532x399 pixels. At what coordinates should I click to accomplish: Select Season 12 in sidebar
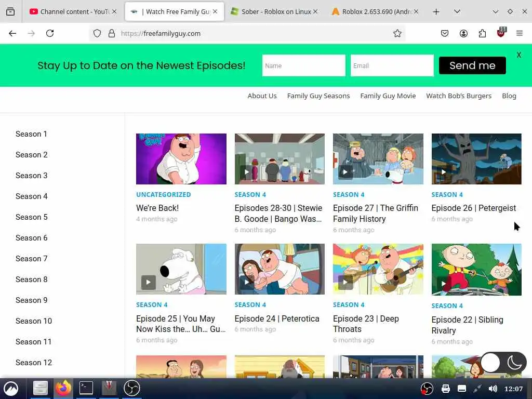pyautogui.click(x=34, y=362)
